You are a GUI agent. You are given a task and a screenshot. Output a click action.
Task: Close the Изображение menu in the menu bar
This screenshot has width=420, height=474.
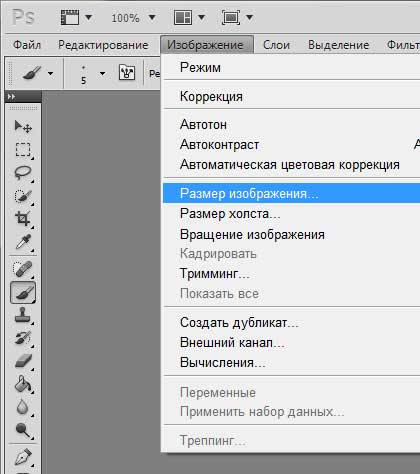[207, 45]
